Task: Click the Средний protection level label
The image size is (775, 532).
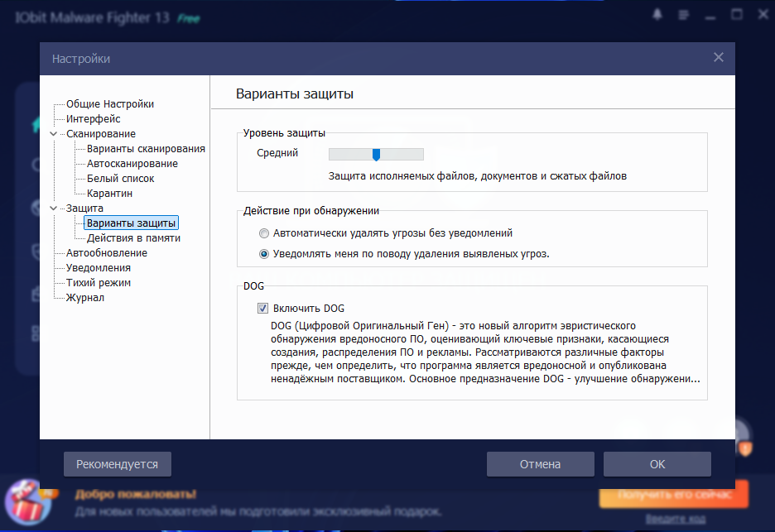Action: (277, 153)
